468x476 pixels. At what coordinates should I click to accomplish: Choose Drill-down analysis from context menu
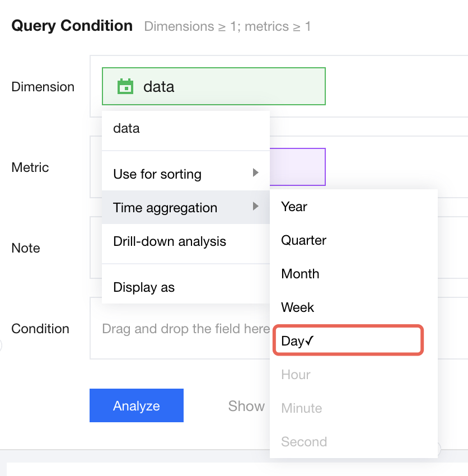pyautogui.click(x=170, y=241)
